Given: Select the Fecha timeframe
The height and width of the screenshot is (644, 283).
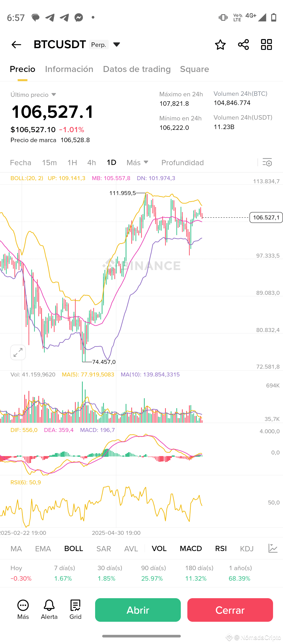Looking at the screenshot, I should [x=21, y=163].
